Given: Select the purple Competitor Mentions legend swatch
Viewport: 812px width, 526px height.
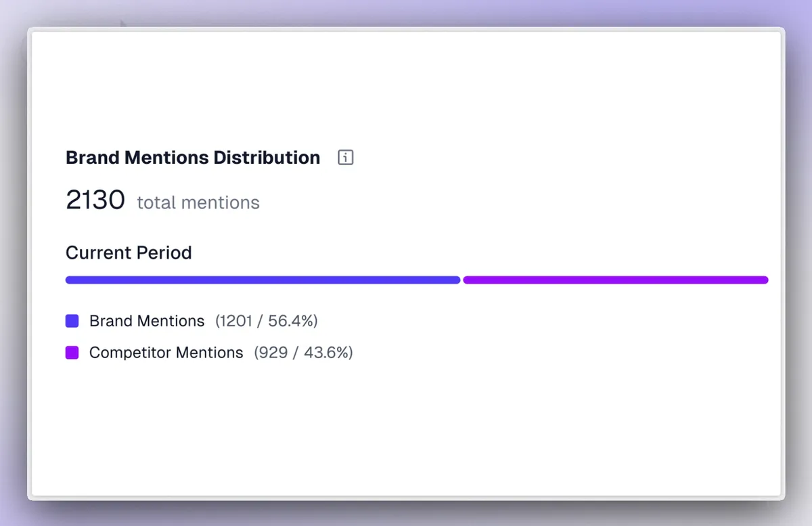Looking at the screenshot, I should point(72,353).
